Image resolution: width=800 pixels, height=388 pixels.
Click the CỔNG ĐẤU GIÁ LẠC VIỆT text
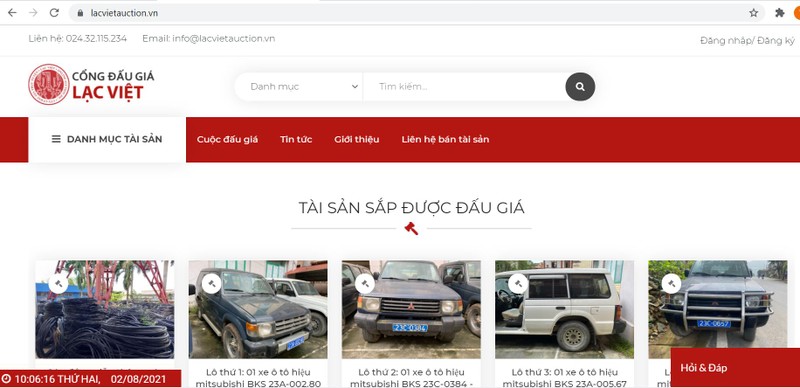point(113,85)
